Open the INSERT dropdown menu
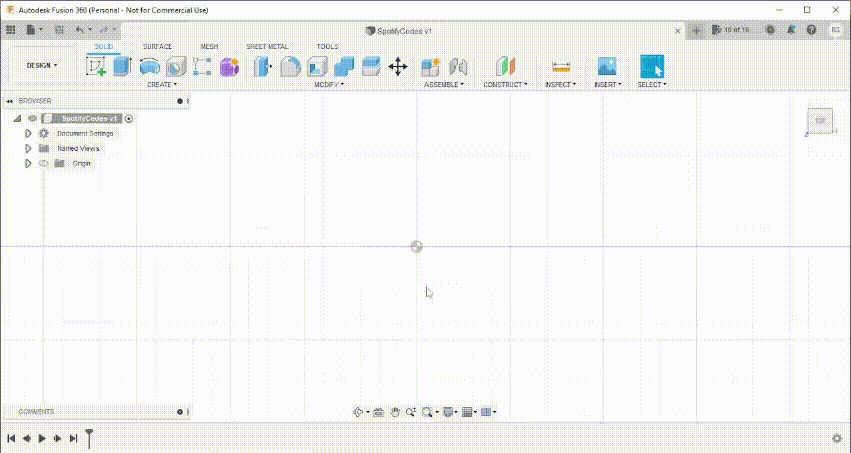Screen dimensions: 851x453 click(x=608, y=85)
